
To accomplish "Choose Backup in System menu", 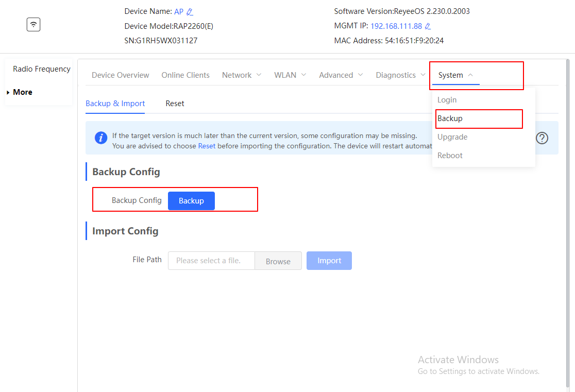I will tap(450, 118).
